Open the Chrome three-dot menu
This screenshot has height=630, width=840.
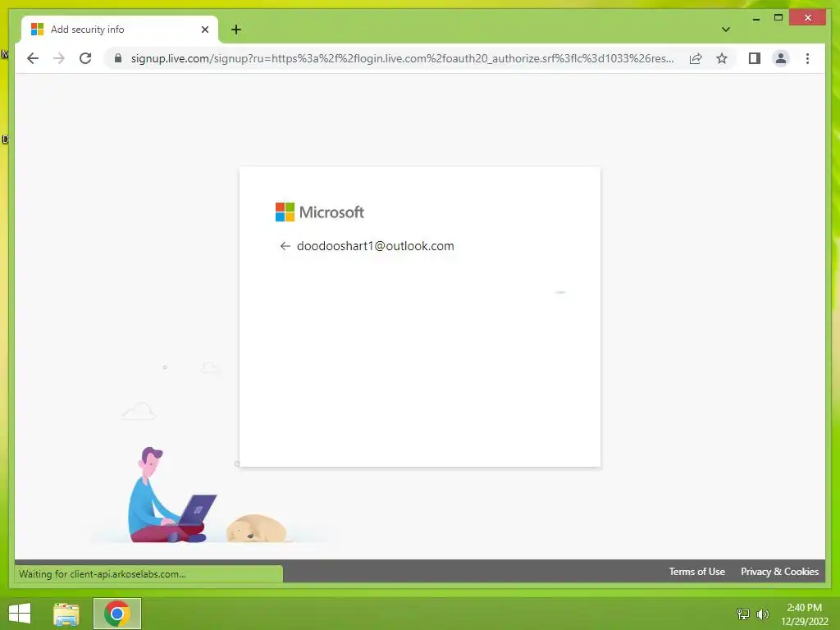807,58
